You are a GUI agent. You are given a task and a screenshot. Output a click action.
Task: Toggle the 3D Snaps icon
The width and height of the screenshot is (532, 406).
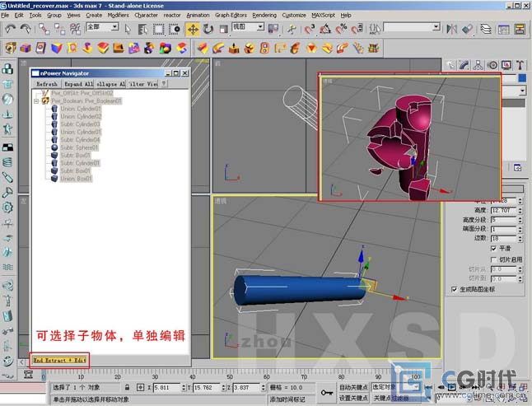pyautogui.click(x=310, y=29)
